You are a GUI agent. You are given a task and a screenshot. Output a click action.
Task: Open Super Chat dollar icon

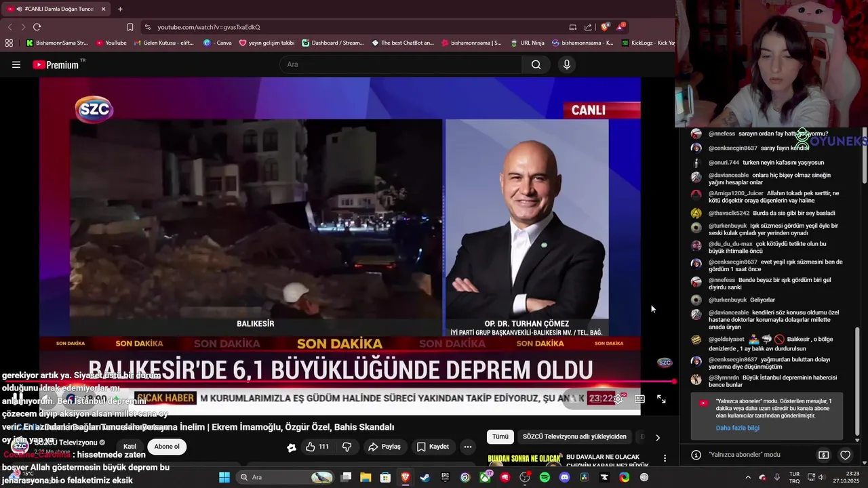click(x=823, y=455)
